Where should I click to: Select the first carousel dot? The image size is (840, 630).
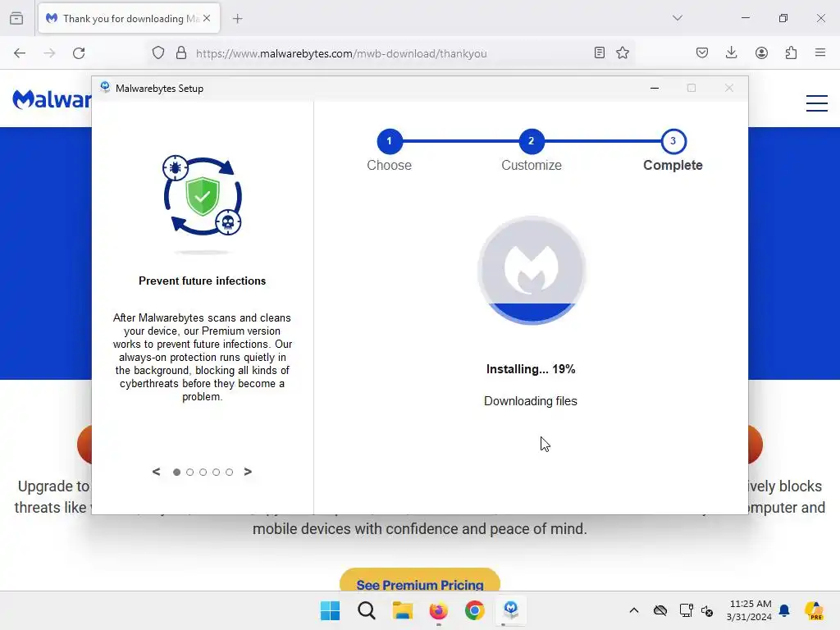pyautogui.click(x=177, y=472)
